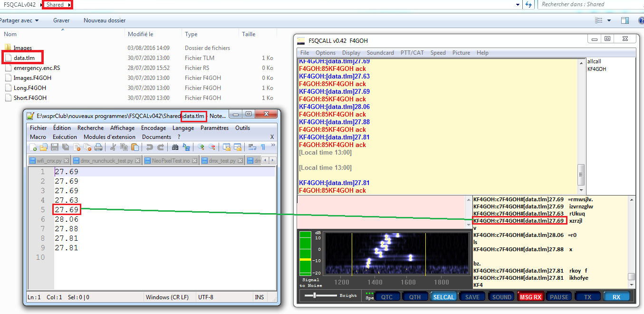Click the Paste clipboard icon in Notepad++

(135, 147)
